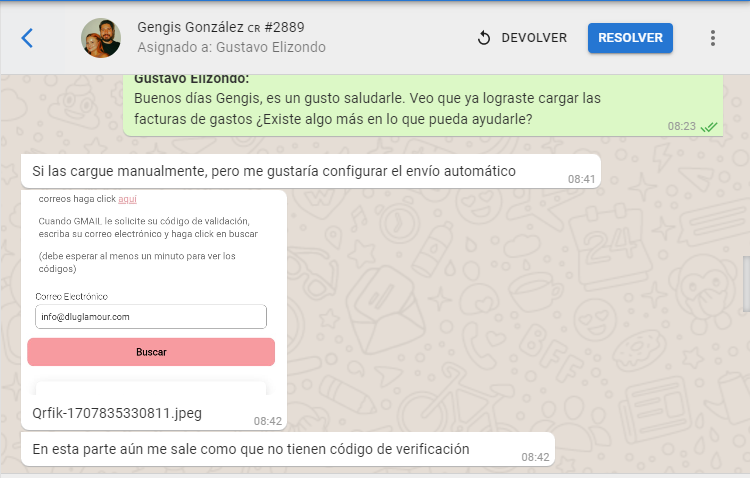Click the green double-check read receipt
The image size is (750, 478).
pyautogui.click(x=709, y=127)
